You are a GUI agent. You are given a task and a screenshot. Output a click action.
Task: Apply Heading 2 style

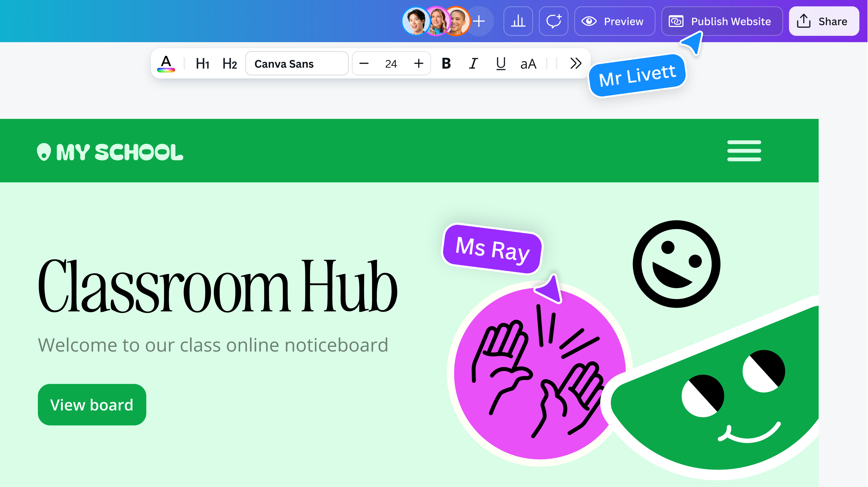229,63
